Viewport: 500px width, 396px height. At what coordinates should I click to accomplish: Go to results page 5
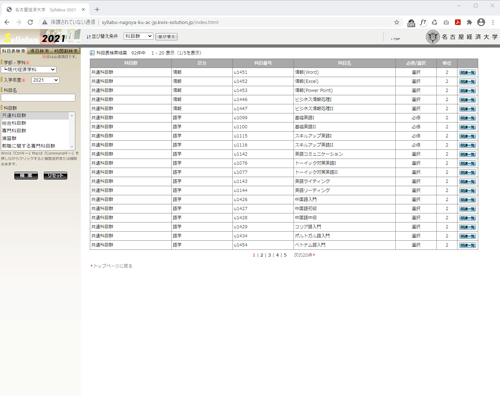(x=285, y=255)
